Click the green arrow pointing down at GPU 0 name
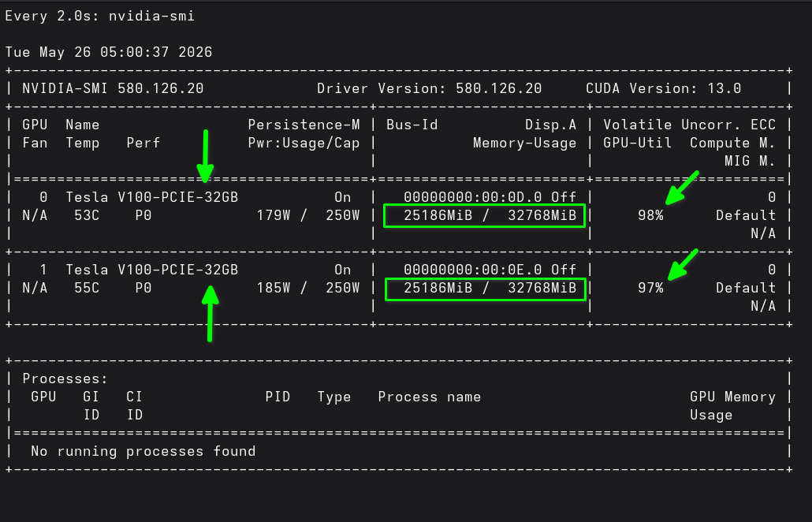Screen dimensions: 812x522 pos(206,156)
